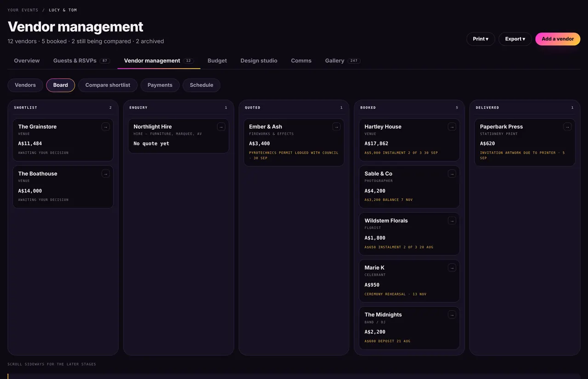The width and height of the screenshot is (588, 379).
Task: Select the Vendors view pill
Action: click(25, 85)
